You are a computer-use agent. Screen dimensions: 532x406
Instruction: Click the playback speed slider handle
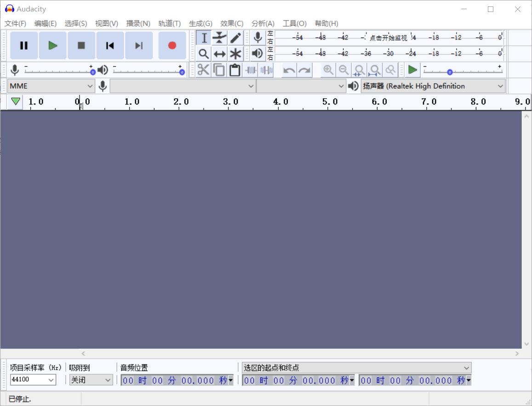point(450,72)
